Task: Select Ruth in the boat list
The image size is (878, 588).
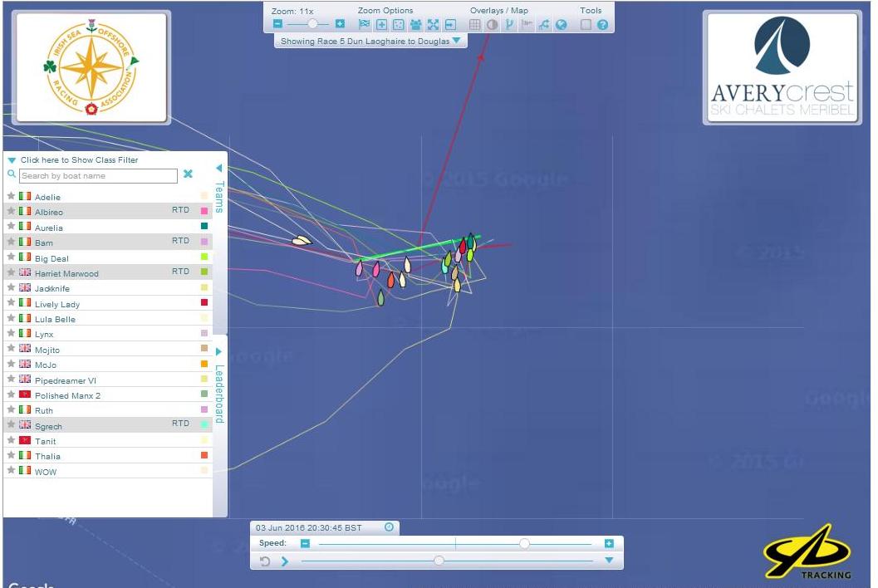Action: [x=108, y=410]
